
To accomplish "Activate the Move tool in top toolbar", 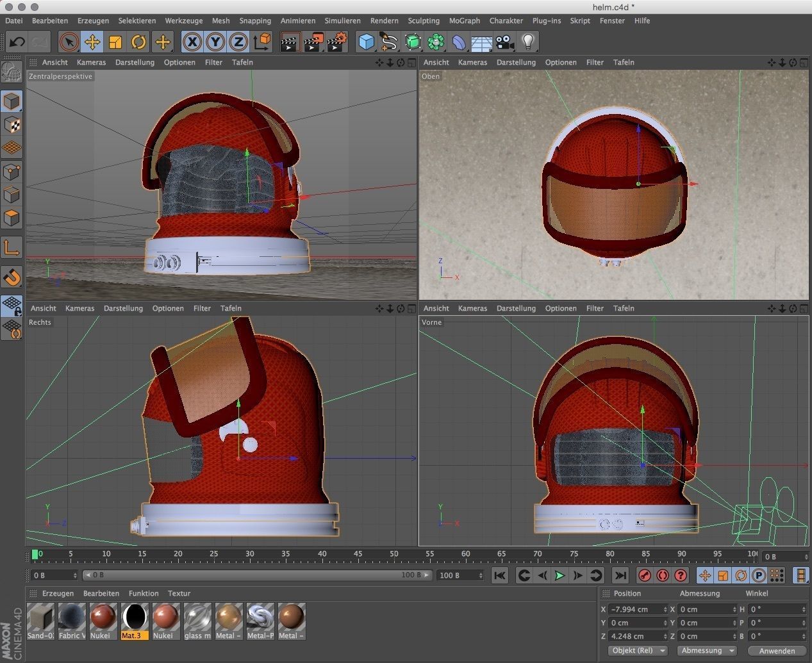I will pyautogui.click(x=92, y=42).
